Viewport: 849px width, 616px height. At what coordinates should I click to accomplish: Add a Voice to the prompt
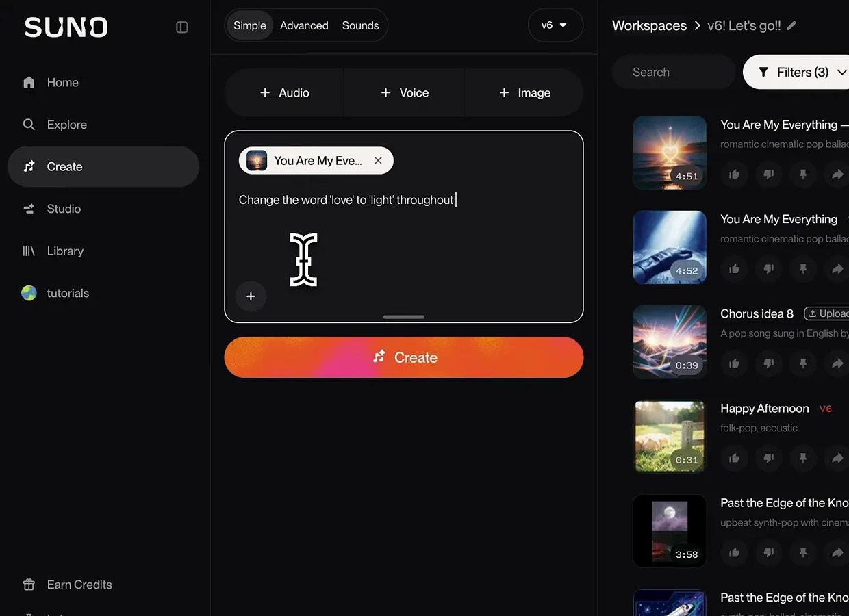tap(404, 92)
